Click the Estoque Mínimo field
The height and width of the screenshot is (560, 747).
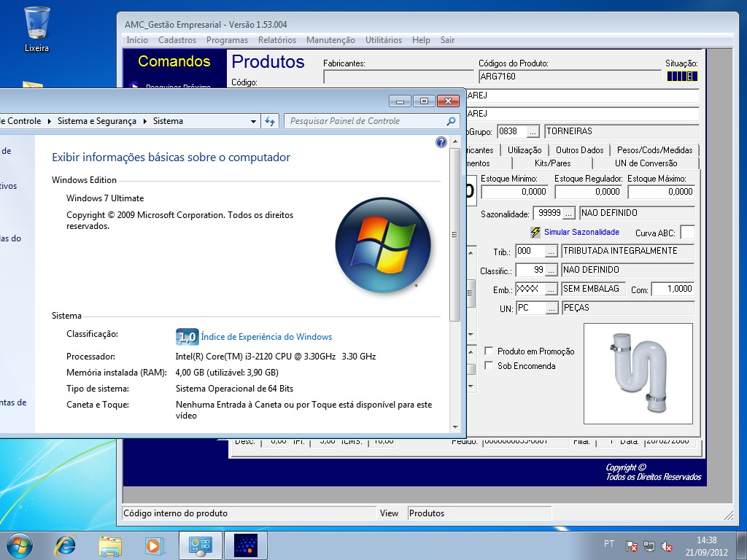(514, 192)
